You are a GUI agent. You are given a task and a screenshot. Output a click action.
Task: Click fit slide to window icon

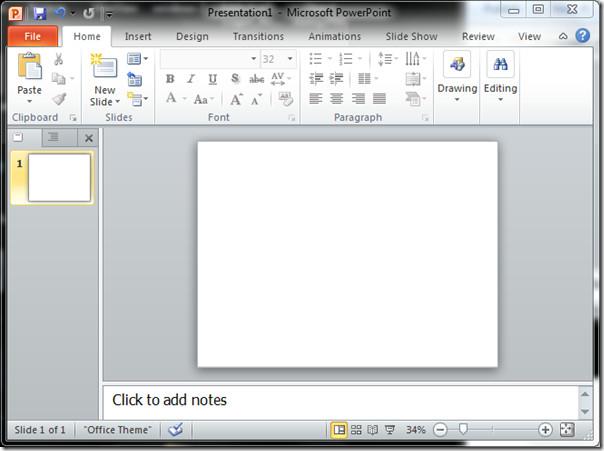click(x=567, y=430)
